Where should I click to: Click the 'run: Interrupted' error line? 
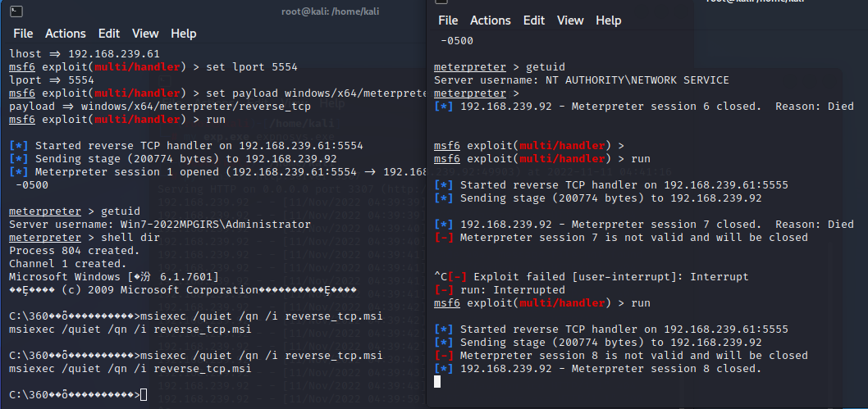pos(500,290)
